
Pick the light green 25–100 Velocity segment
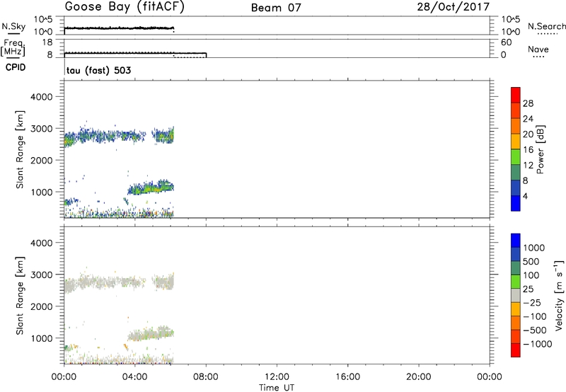point(516,282)
